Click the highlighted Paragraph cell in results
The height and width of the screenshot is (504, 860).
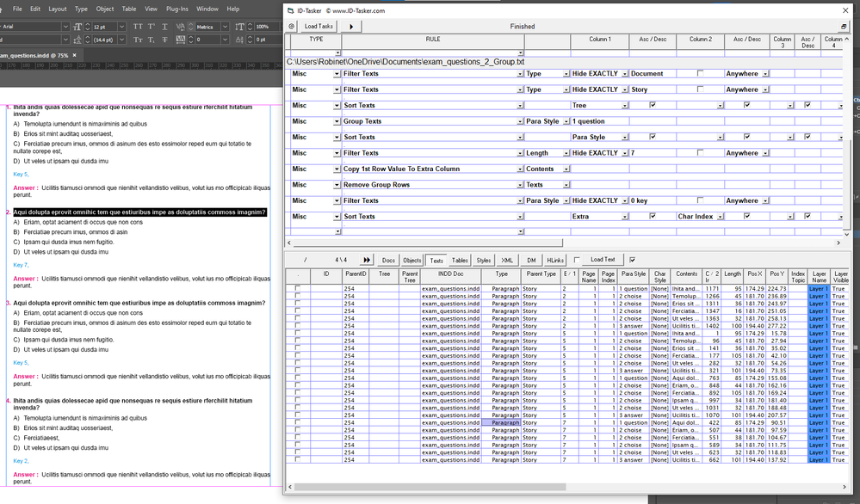500,422
